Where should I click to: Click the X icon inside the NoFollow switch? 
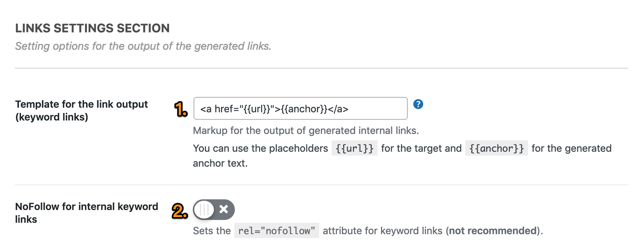click(x=224, y=209)
